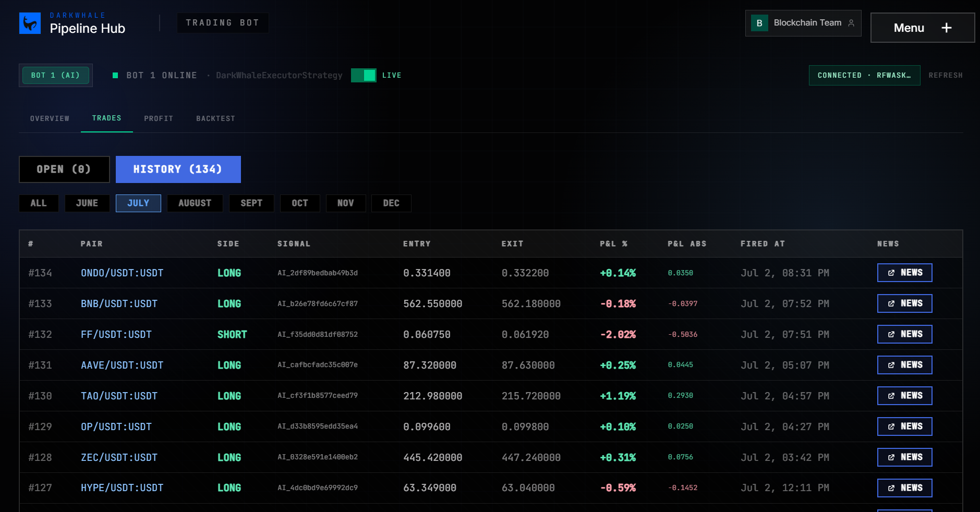Click entry price 562.550000

coord(433,304)
